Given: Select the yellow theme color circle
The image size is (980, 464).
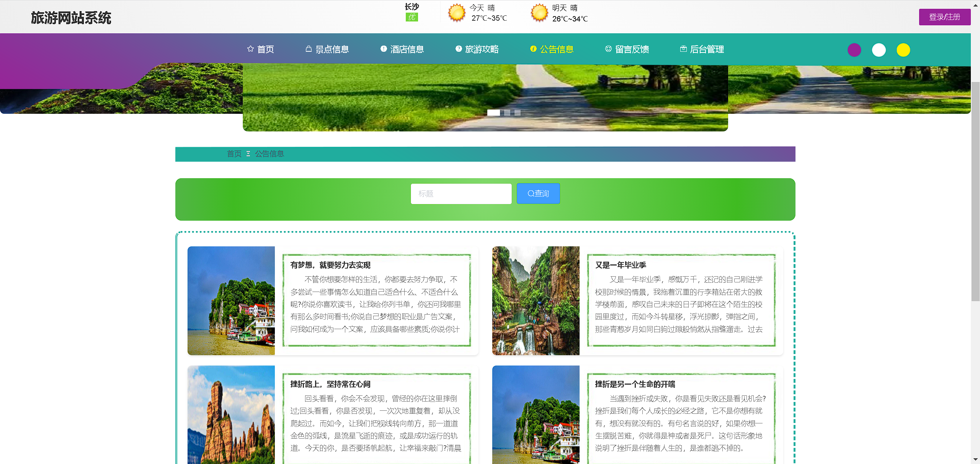Looking at the screenshot, I should coord(903,50).
